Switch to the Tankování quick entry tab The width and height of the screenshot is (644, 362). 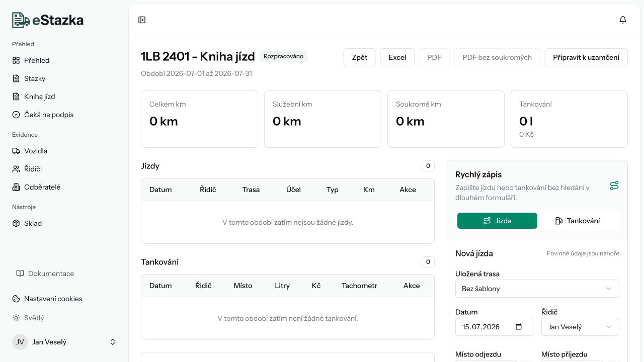tap(578, 221)
